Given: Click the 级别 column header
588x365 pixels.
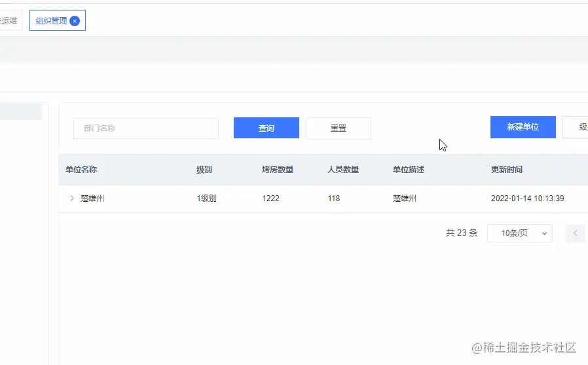Looking at the screenshot, I should point(204,170).
